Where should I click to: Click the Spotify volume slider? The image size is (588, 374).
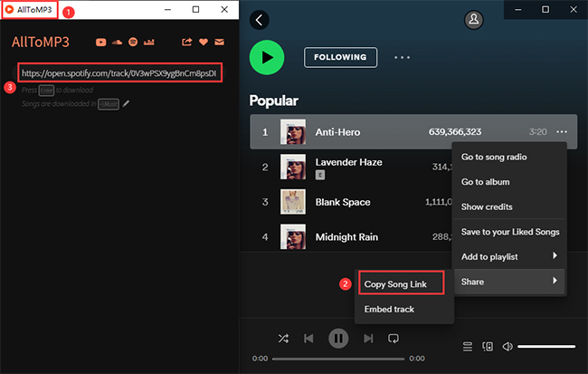(546, 347)
